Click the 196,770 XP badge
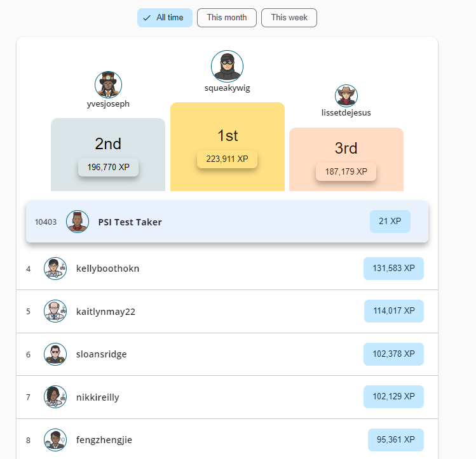476x459 pixels. pyautogui.click(x=108, y=168)
